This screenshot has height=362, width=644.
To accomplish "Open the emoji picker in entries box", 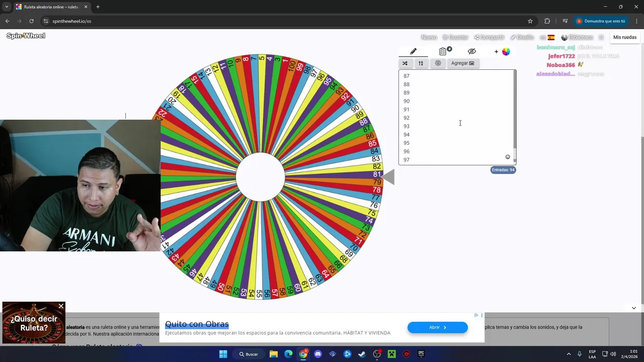I will tap(508, 157).
